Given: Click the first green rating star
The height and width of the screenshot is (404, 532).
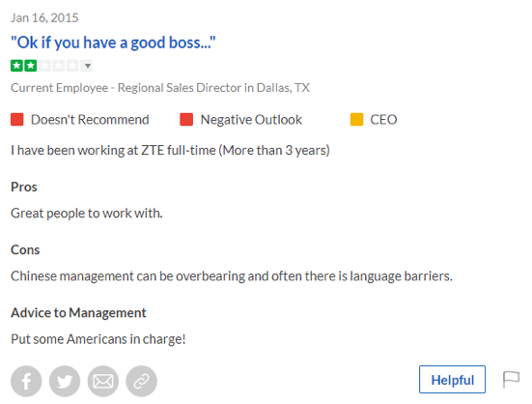Looking at the screenshot, I should click(x=16, y=66).
